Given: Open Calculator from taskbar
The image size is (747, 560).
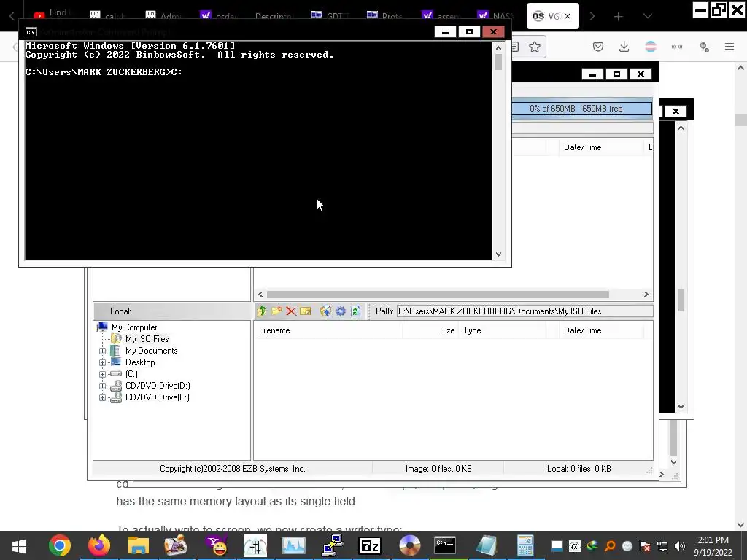Looking at the screenshot, I should 525,545.
